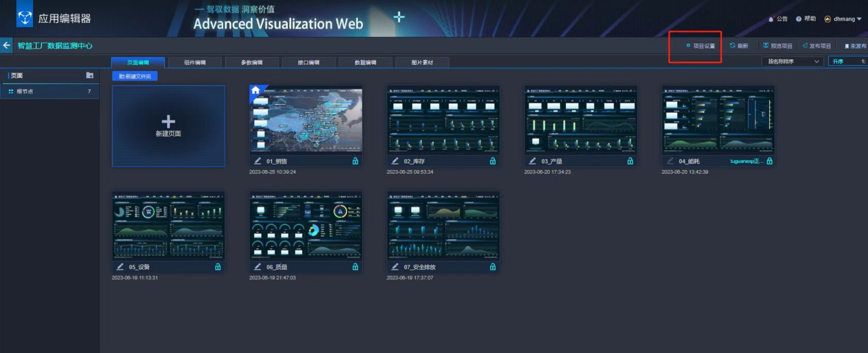Click the project title 智慧工厂数据监测中心
The width and height of the screenshot is (868, 353).
coord(55,45)
